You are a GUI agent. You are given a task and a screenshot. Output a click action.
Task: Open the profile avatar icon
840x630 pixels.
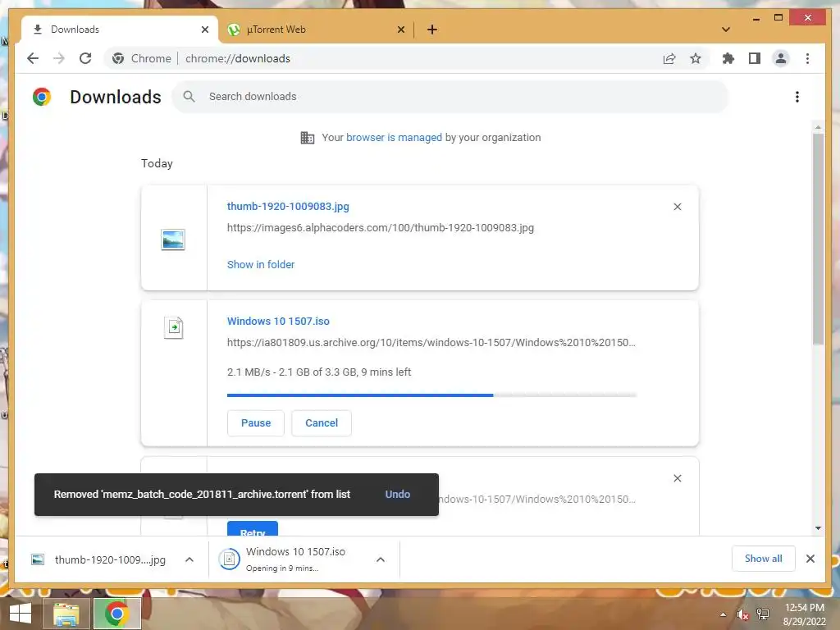(x=781, y=58)
